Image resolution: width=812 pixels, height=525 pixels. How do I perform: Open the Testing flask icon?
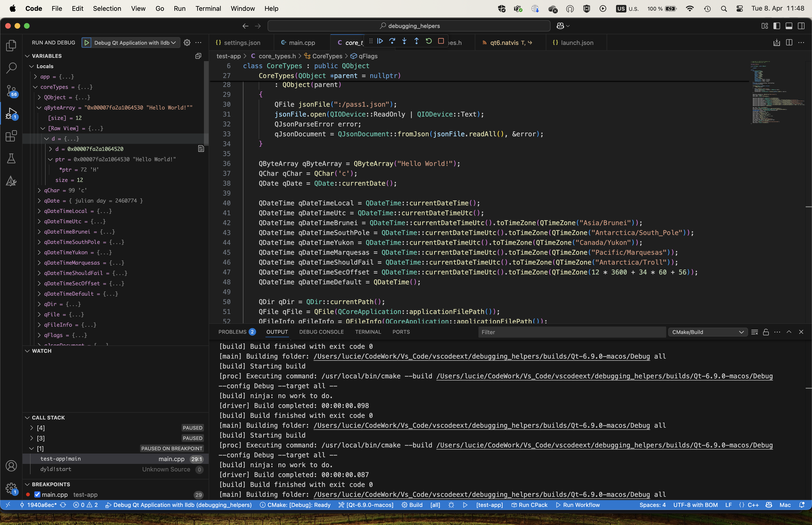[11, 158]
